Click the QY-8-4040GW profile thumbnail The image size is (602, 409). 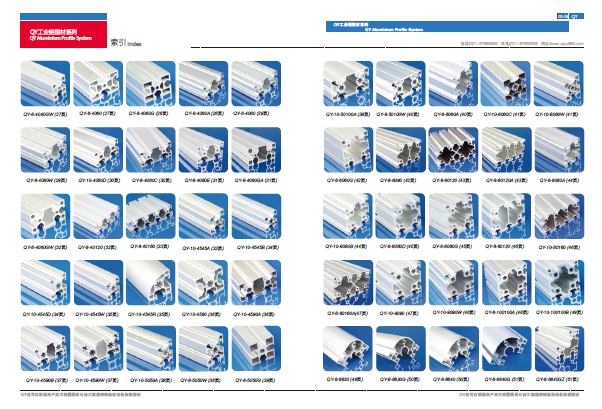pos(46,84)
